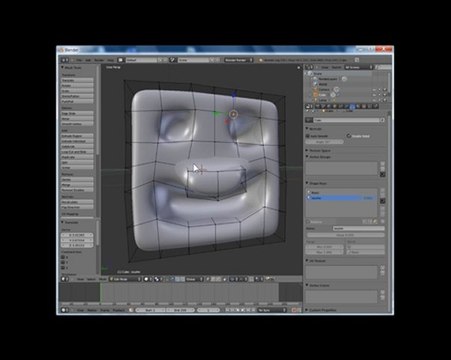The width and height of the screenshot is (451, 360).
Task: Click plus icon to open viewport properties region
Action: pyautogui.click(x=299, y=68)
